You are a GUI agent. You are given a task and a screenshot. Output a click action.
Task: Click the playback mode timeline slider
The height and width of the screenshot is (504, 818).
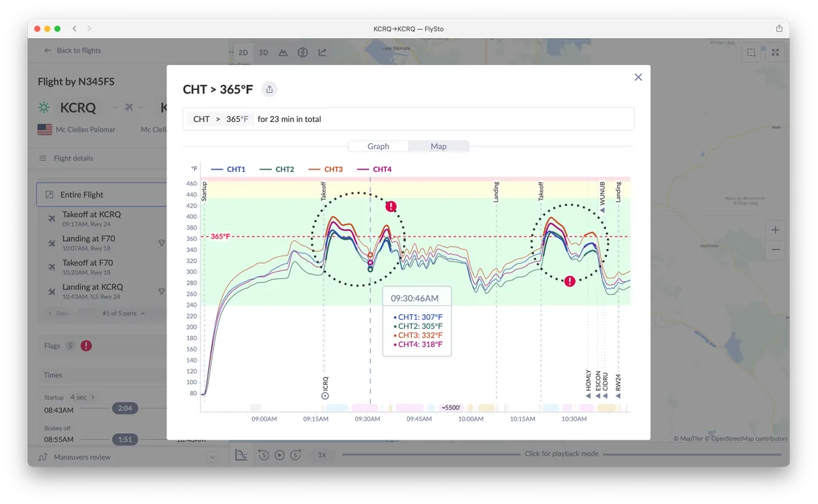(x=562, y=454)
